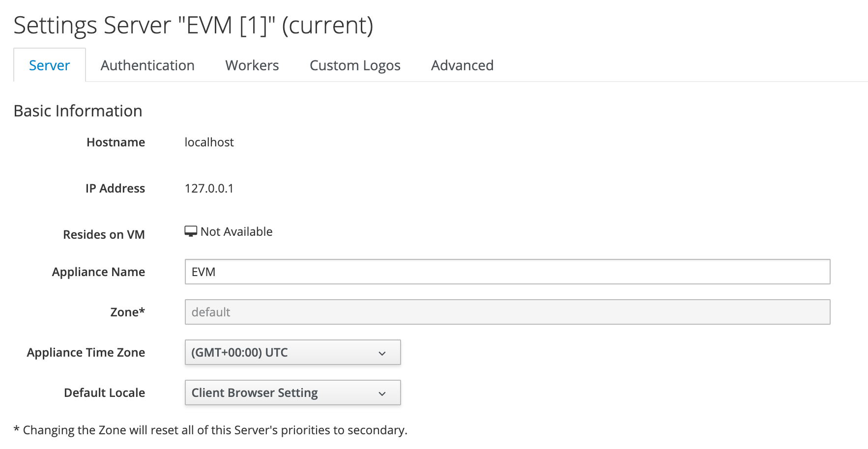Expand the Appliance Time Zone dropdown

coord(292,353)
